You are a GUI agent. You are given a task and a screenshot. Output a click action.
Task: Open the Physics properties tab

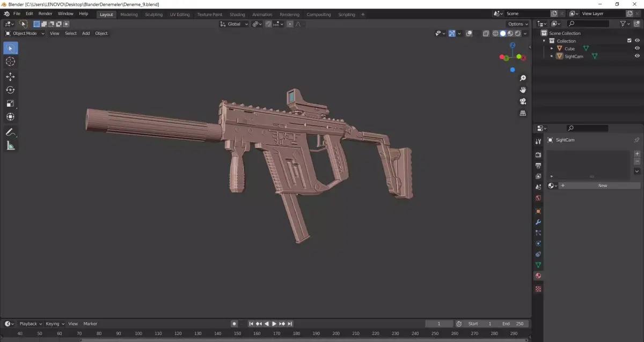pos(538,243)
